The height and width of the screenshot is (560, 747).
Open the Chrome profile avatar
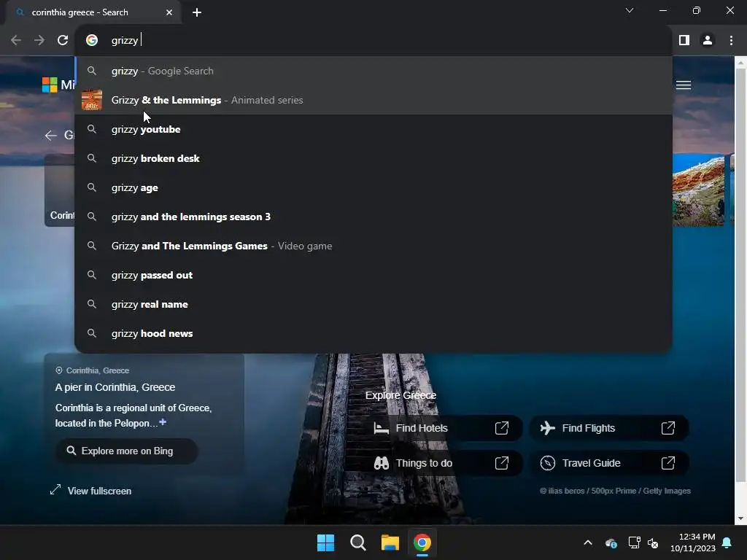(x=708, y=41)
